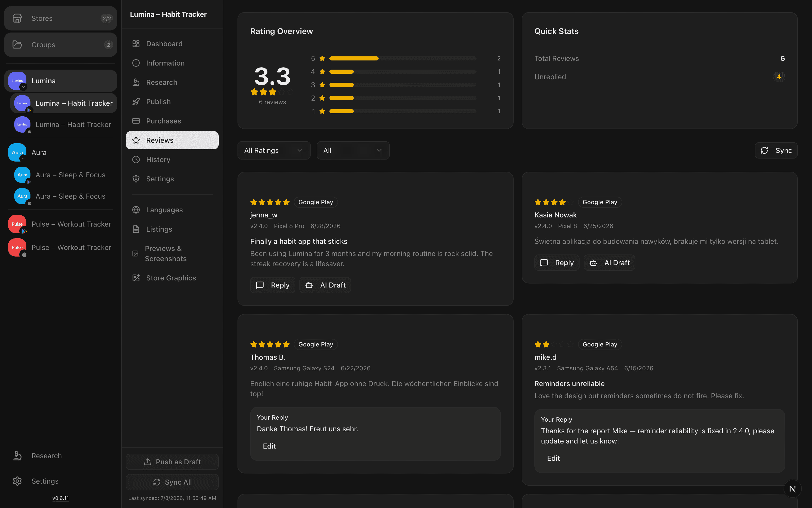Screen dimensions: 812x508
Task: Click the Publish rocket icon
Action: coord(136,101)
